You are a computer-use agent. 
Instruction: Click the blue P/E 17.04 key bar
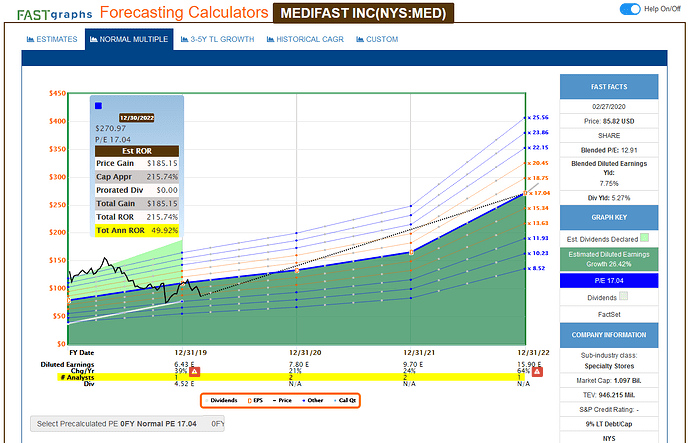[609, 280]
